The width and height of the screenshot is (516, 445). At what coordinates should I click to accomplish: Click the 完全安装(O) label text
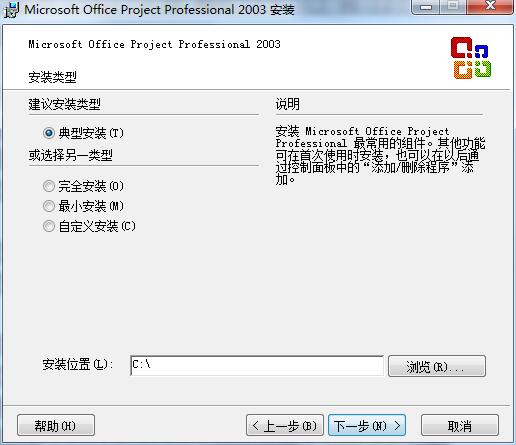click(91, 186)
